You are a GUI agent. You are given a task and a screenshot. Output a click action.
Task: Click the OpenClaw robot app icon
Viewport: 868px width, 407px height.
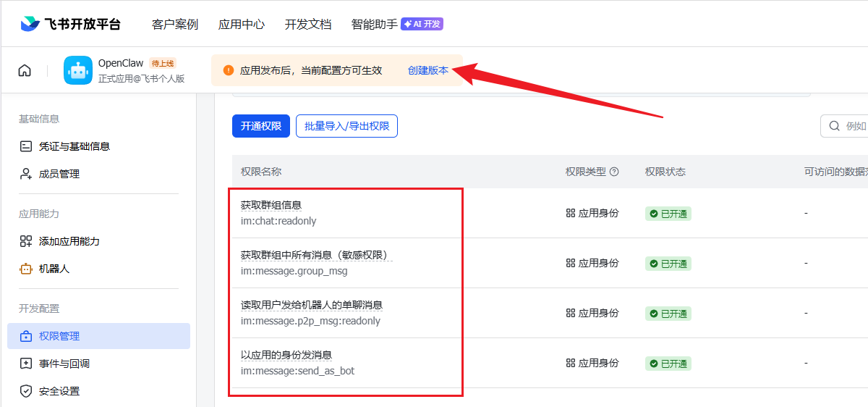[x=78, y=70]
